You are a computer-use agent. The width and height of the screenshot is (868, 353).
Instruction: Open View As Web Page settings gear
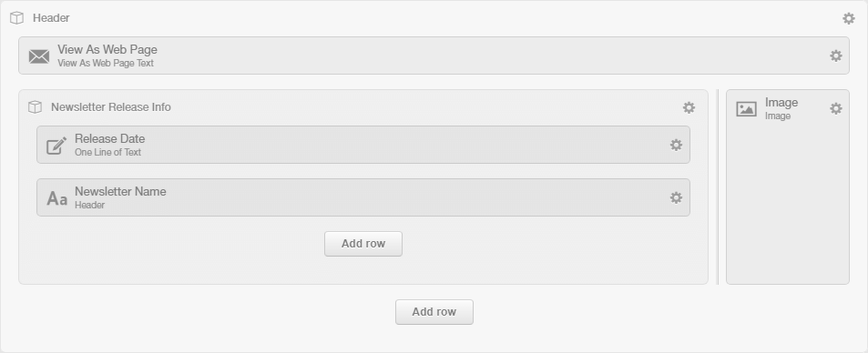pos(836,55)
